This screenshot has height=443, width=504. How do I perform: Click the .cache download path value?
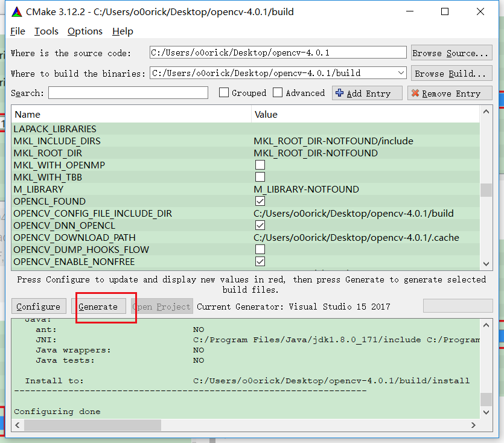click(x=357, y=238)
